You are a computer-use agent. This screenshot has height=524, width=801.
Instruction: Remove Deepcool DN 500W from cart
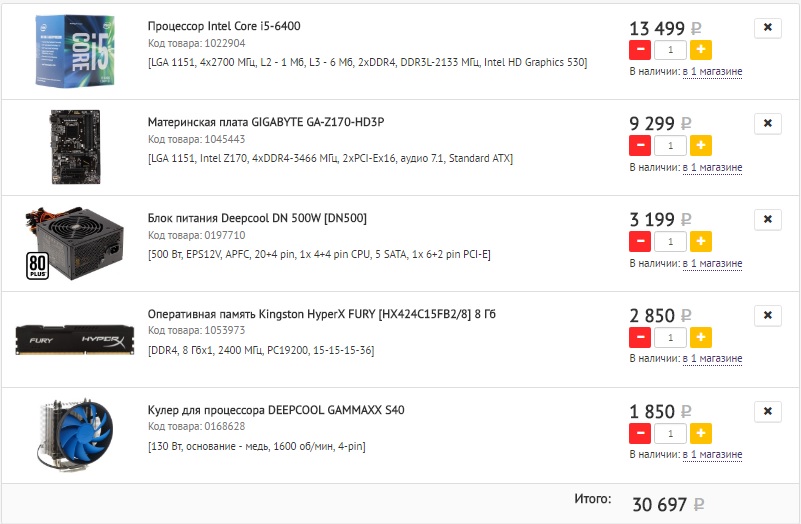click(x=768, y=220)
